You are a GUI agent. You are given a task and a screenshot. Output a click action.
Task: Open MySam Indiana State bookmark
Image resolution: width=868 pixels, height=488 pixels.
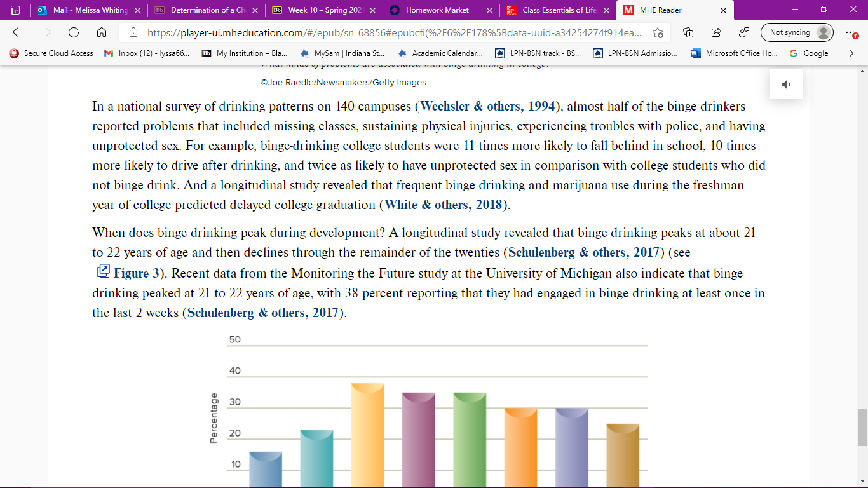point(342,53)
